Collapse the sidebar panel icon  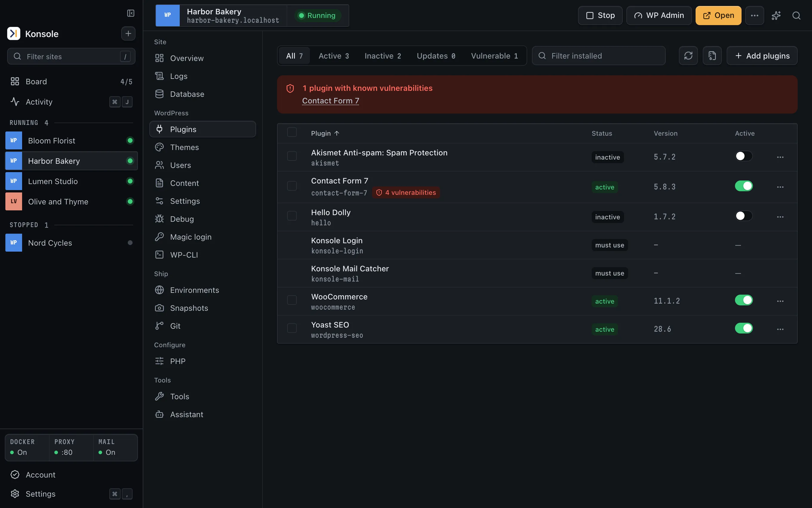(x=130, y=13)
